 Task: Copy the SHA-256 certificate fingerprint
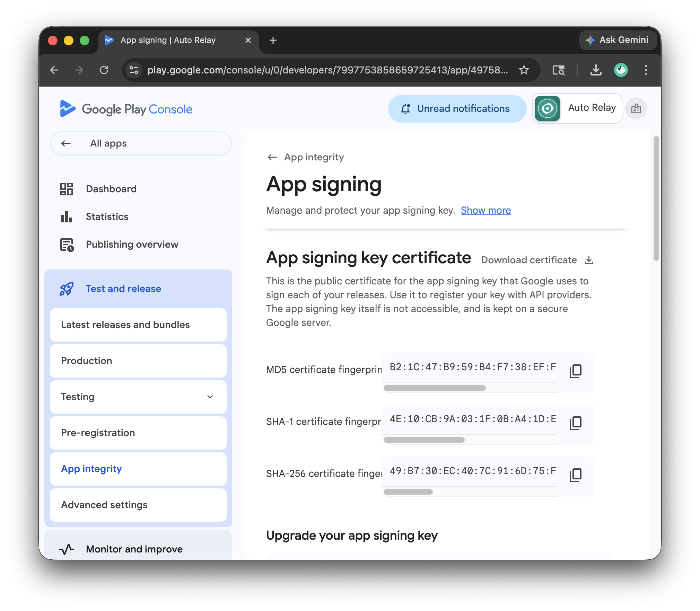pos(575,475)
